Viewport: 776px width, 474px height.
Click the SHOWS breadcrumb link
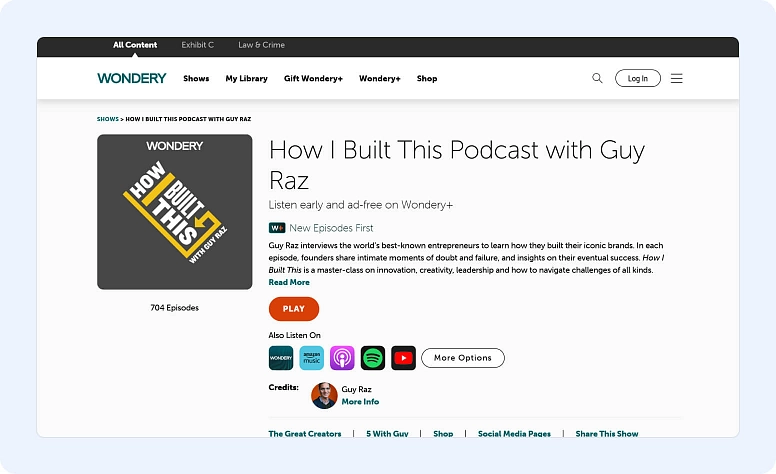click(x=108, y=119)
